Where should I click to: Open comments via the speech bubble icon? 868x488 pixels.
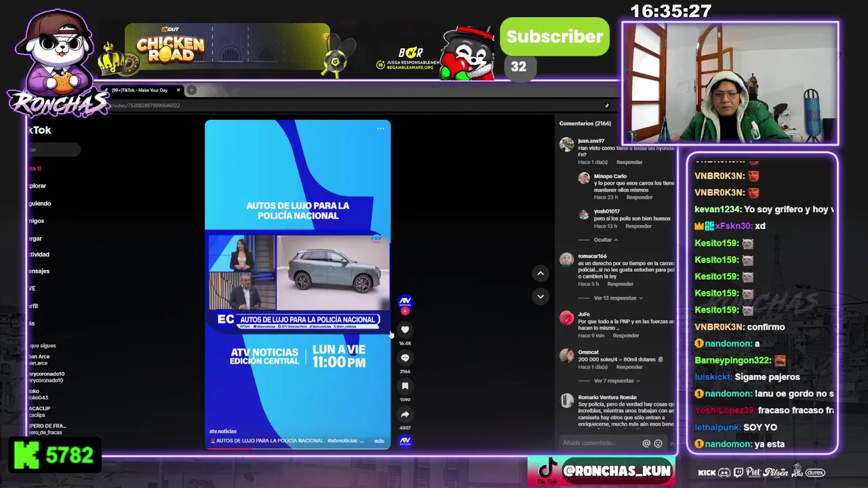(405, 358)
